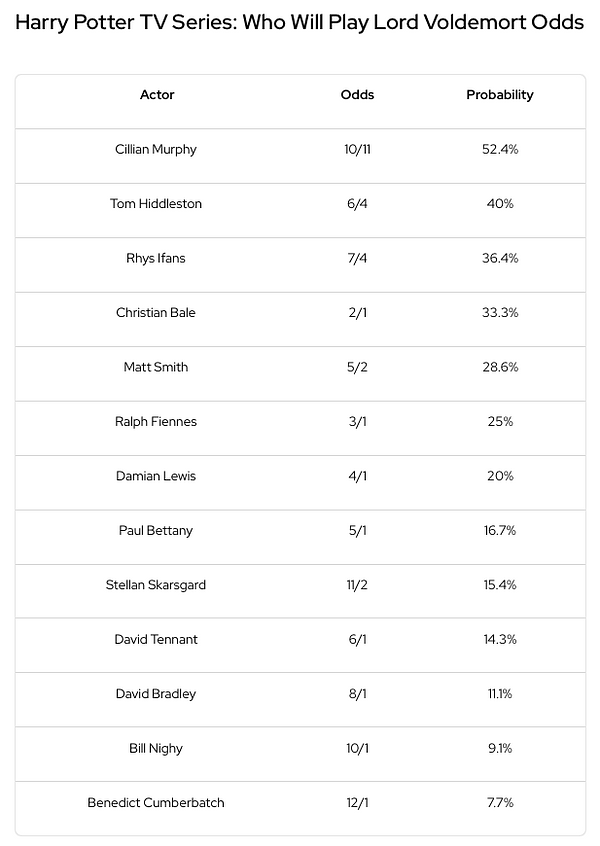Click the Odds column header
This screenshot has width=600, height=846.
(x=357, y=94)
